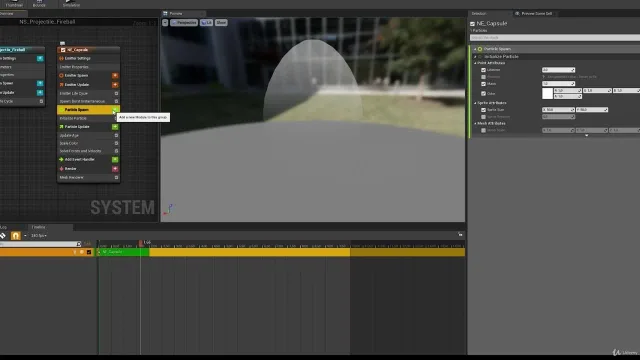
Task: Collapse the Point Attributes section
Action: (x=475, y=63)
